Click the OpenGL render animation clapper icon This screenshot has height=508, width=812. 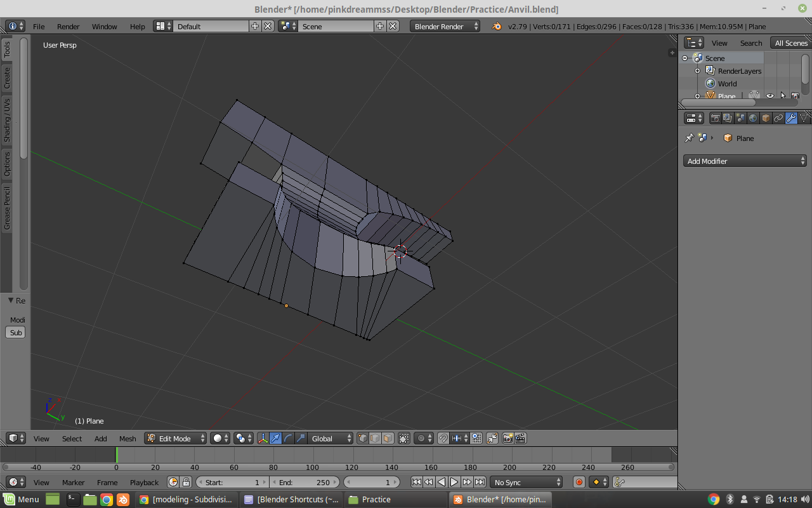521,438
